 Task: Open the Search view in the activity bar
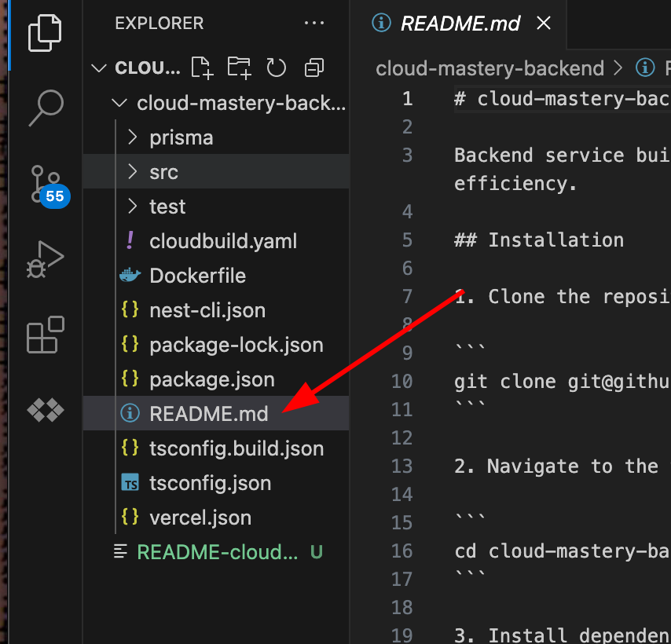pos(44,109)
